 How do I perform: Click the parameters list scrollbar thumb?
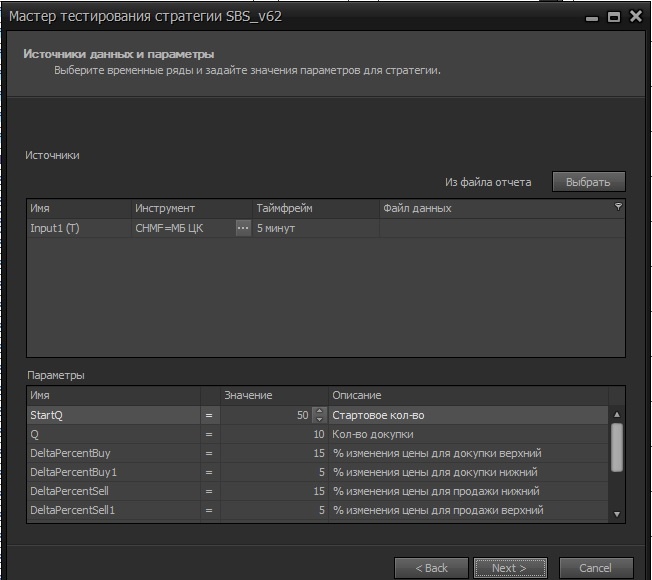[617, 447]
